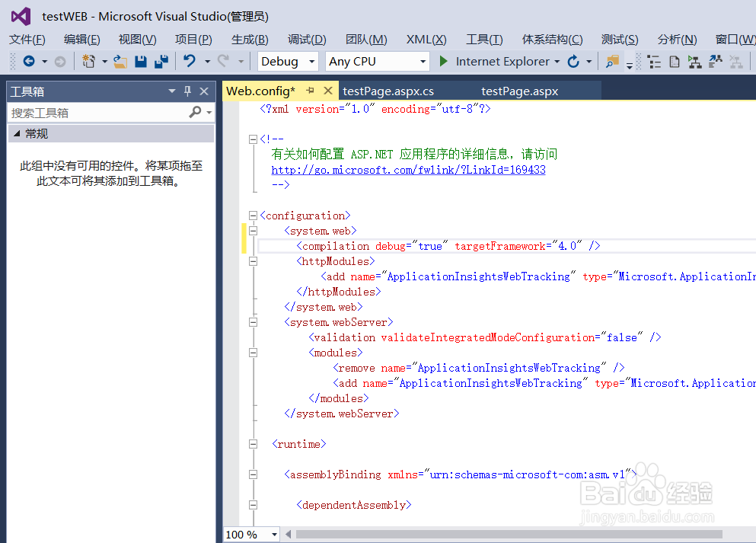Open the refresh button dropdown arrow
This screenshot has height=543, width=756.
pos(589,62)
